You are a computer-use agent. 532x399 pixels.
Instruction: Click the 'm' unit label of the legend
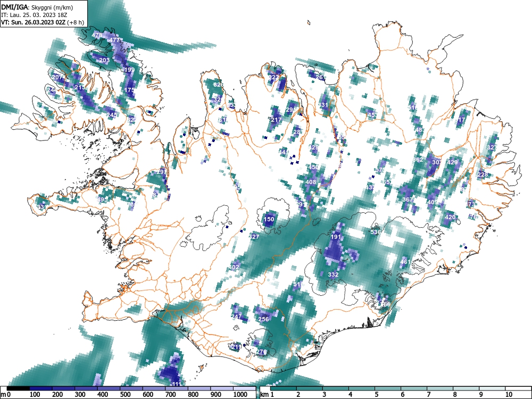(3, 395)
